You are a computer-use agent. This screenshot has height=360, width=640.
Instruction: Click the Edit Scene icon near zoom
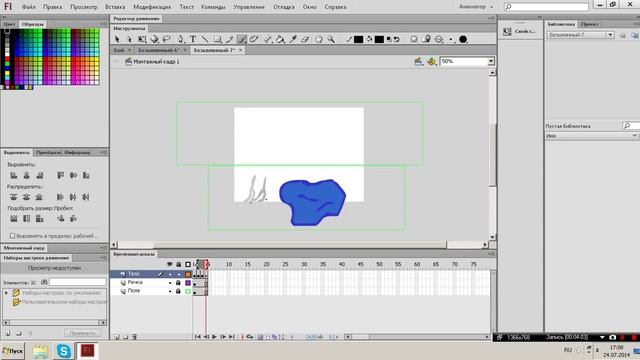pos(418,61)
